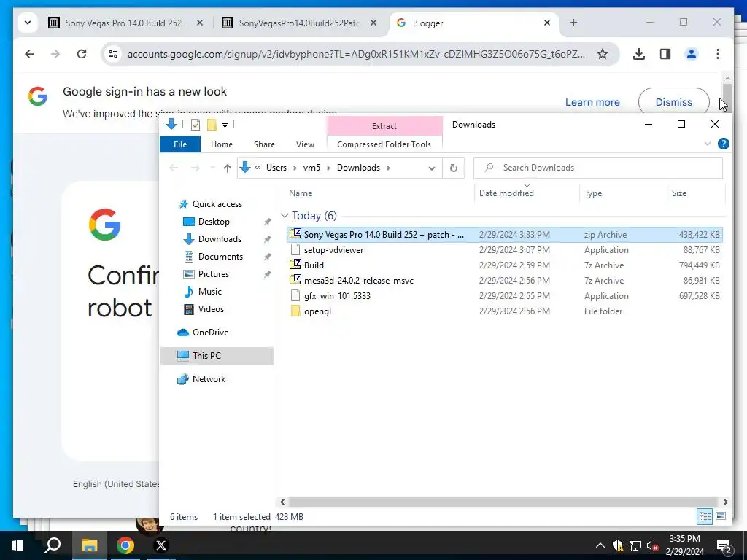This screenshot has width=747, height=560.
Task: Open Documents in navigation pane
Action: point(220,257)
